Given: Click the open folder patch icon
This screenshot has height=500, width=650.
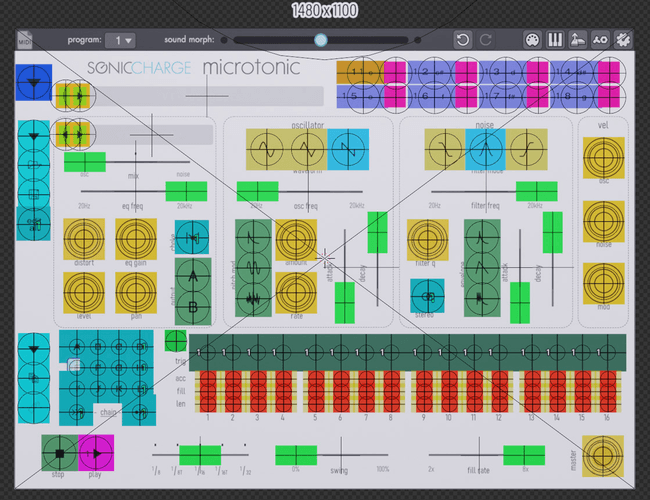Looking at the screenshot, I should [34, 165].
